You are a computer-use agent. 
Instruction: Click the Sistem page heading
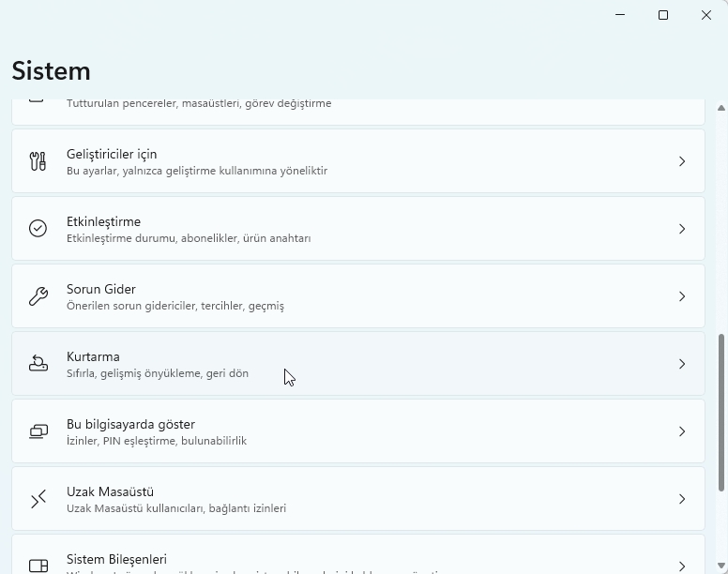[x=51, y=71]
